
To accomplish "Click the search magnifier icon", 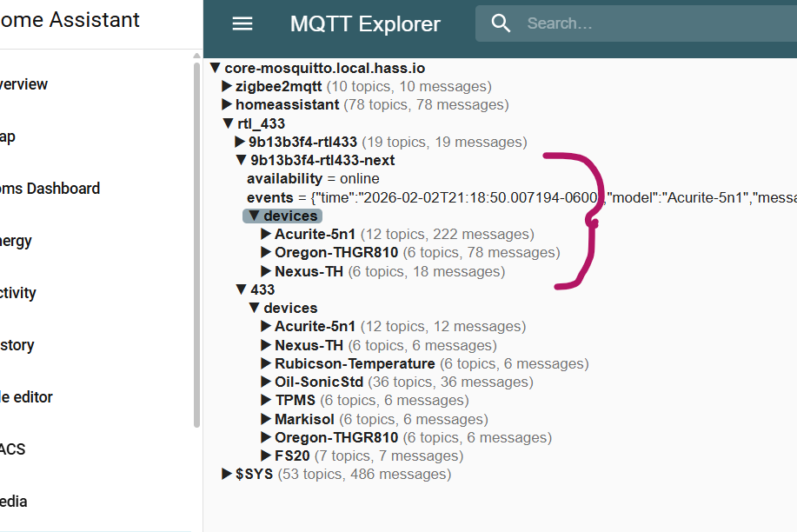I will click(x=501, y=23).
